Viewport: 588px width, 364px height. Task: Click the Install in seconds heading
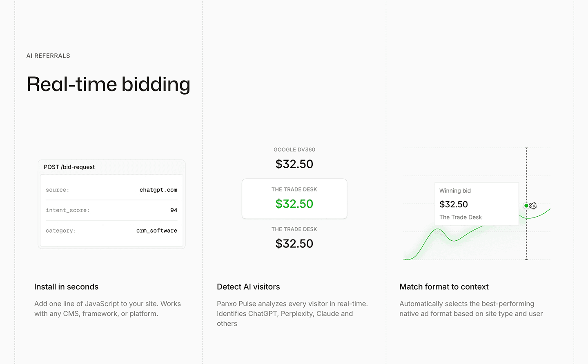click(67, 287)
